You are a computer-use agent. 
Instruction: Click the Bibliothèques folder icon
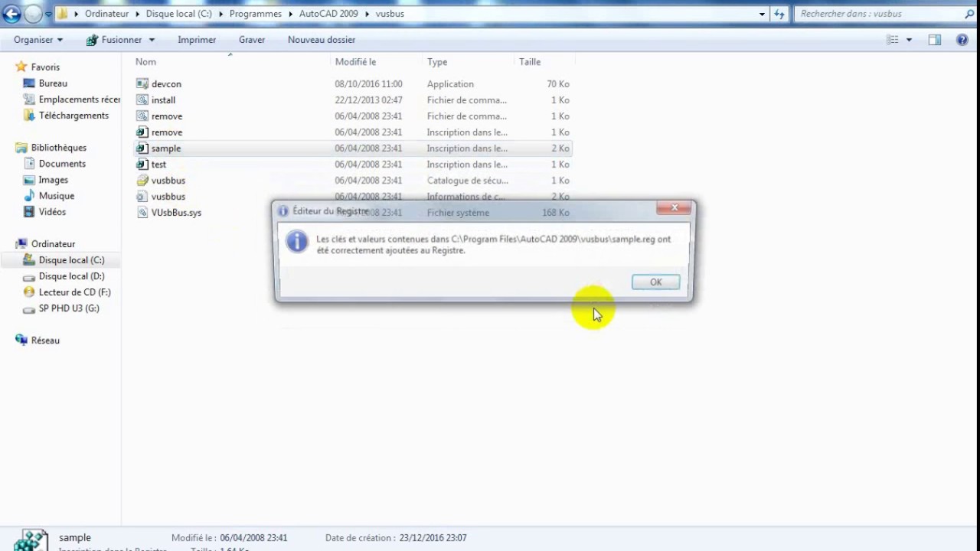(21, 148)
